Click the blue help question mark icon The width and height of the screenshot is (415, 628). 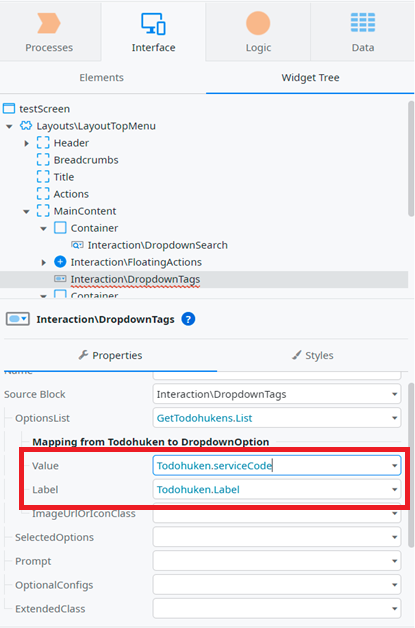[x=188, y=319]
